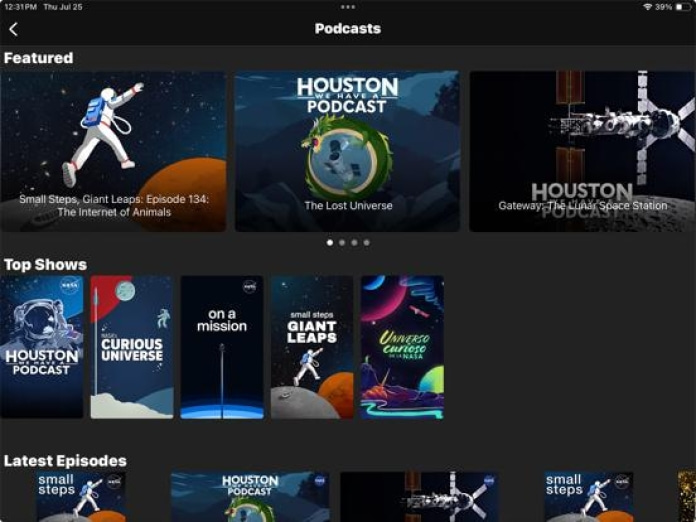
Task: Tap the Featured section heading
Action: coord(39,58)
